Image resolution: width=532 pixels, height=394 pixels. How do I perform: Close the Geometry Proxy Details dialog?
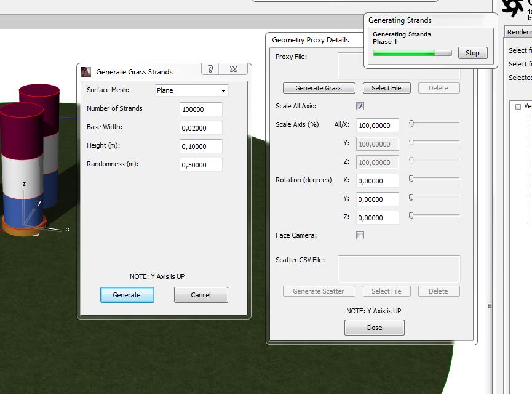pos(374,328)
